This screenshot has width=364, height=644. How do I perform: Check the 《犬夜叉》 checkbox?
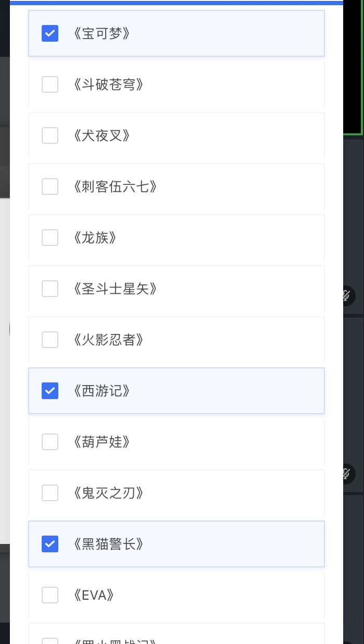click(x=50, y=135)
